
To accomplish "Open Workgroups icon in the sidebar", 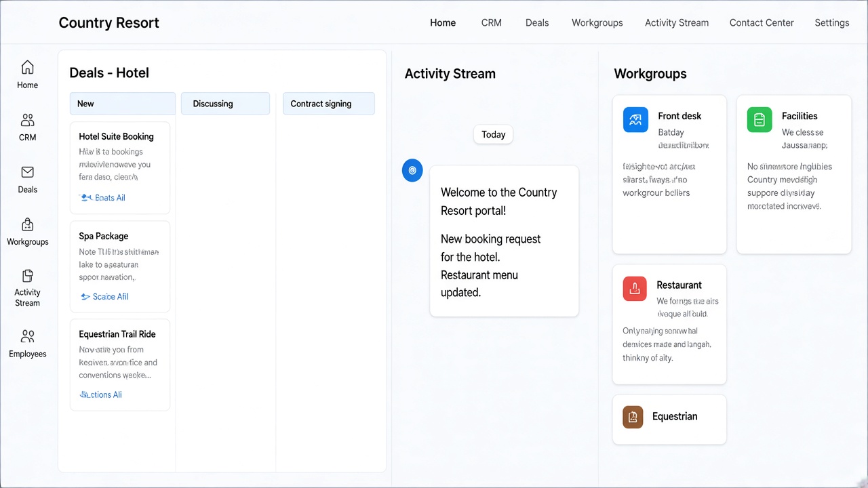I will point(27,224).
